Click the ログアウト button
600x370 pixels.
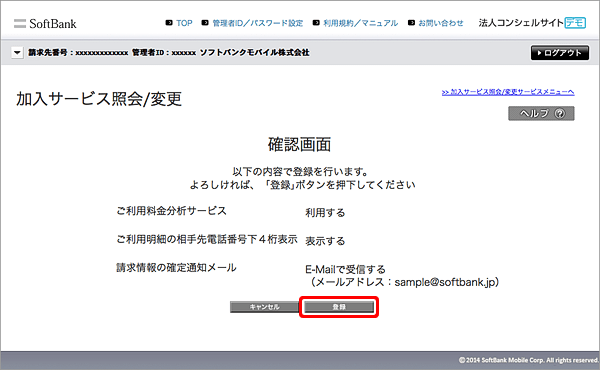point(559,53)
